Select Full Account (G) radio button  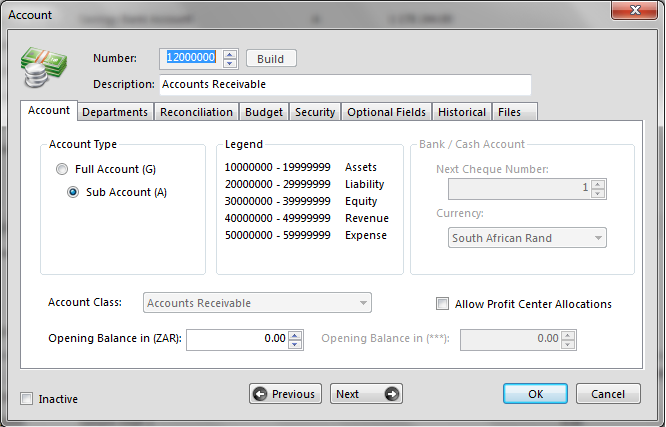pyautogui.click(x=63, y=169)
